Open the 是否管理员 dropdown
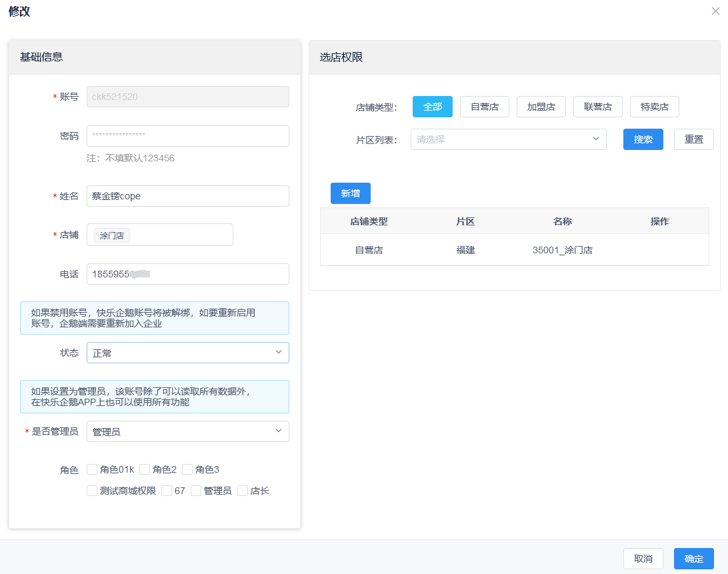Viewport: 728px width, 574px height. pos(187,431)
